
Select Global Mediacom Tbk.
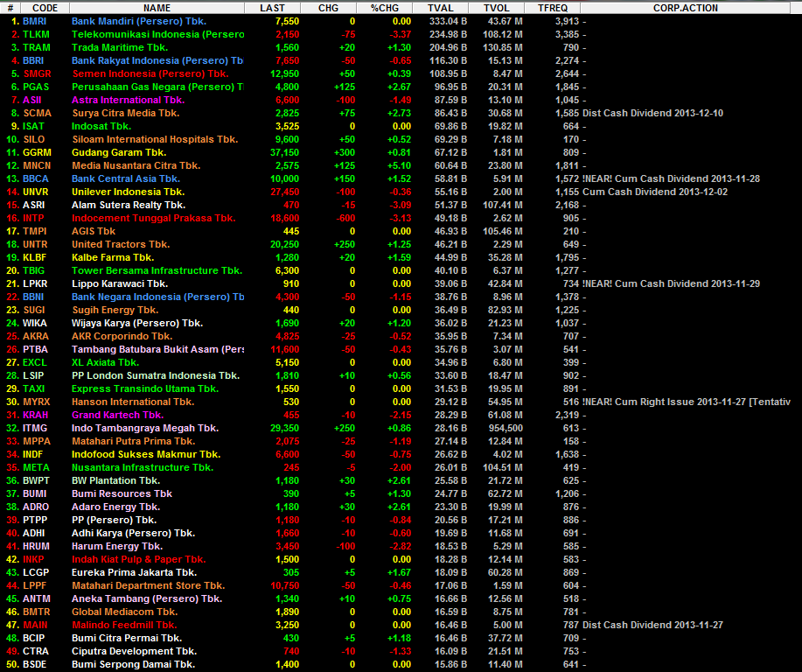pyautogui.click(x=125, y=612)
